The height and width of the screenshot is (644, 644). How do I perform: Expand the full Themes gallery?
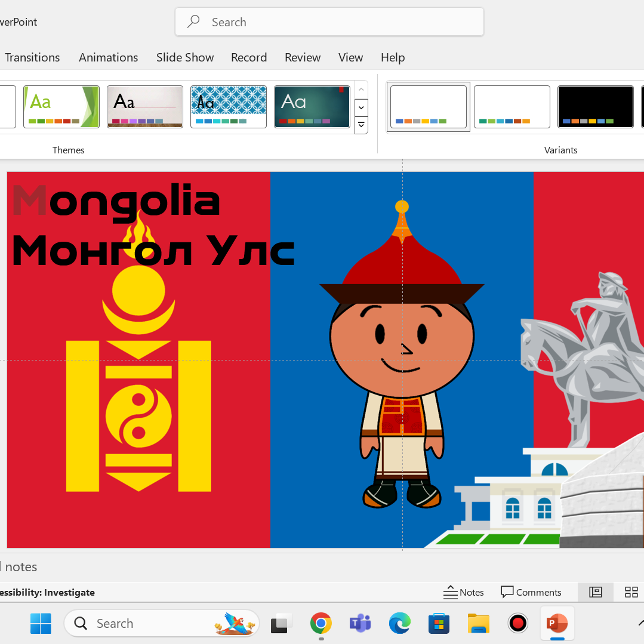361,125
